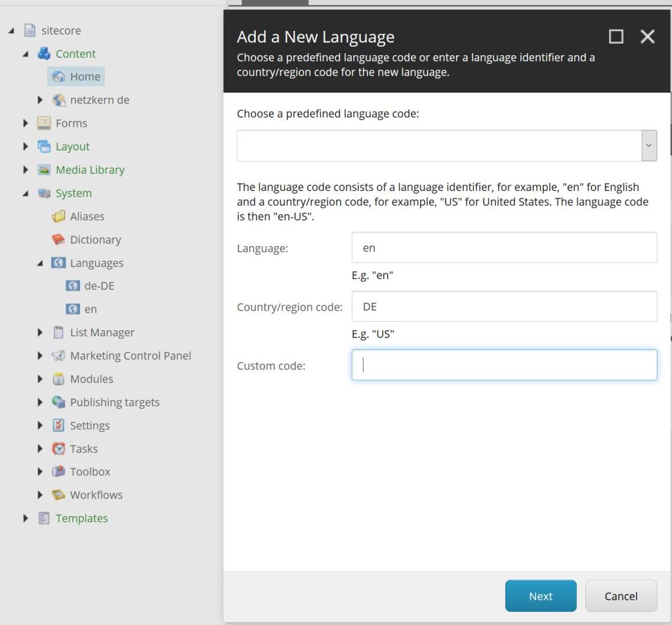Click the Country/region code input field
Image resolution: width=672 pixels, height=625 pixels.
tap(504, 307)
